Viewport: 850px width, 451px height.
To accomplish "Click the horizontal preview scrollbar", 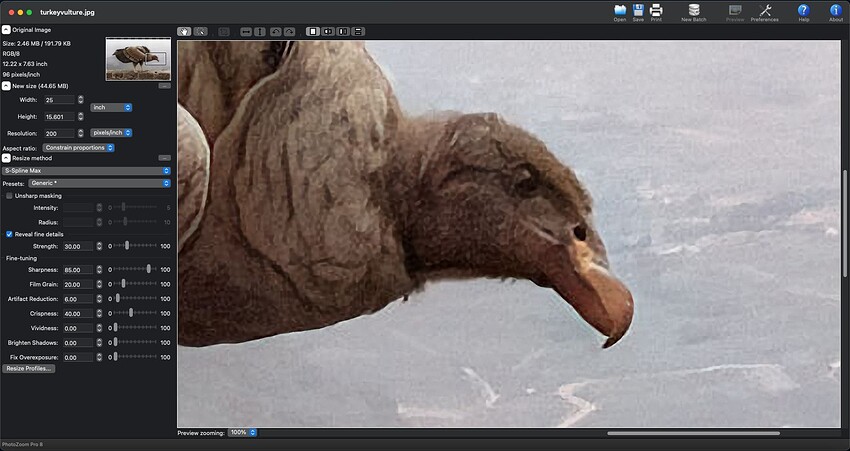I will pyautogui.click(x=693, y=433).
